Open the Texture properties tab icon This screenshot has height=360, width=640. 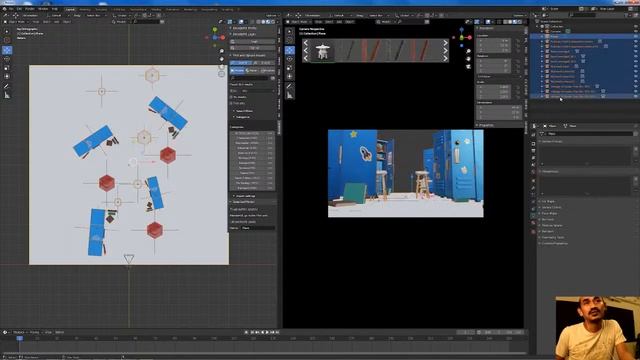pos(533,231)
